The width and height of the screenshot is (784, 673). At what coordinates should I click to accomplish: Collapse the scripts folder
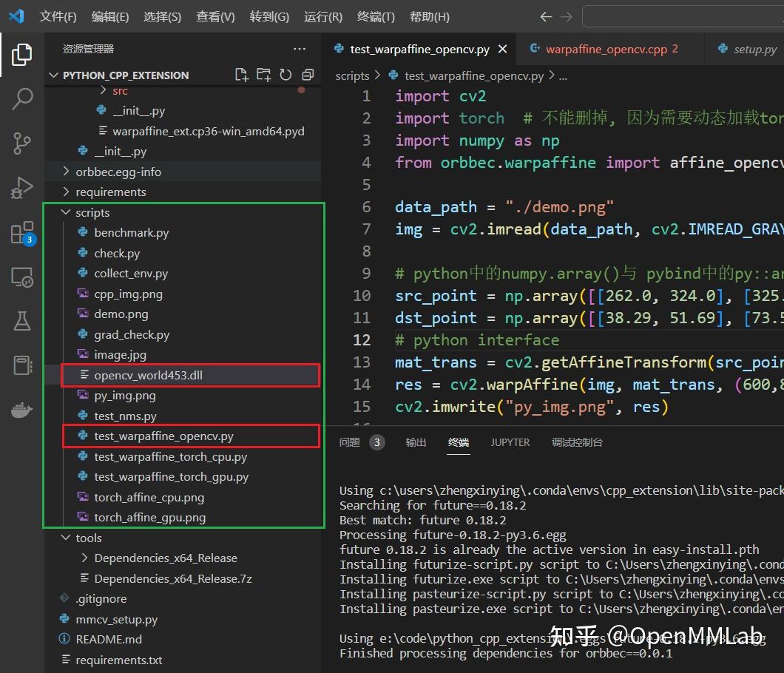click(92, 212)
